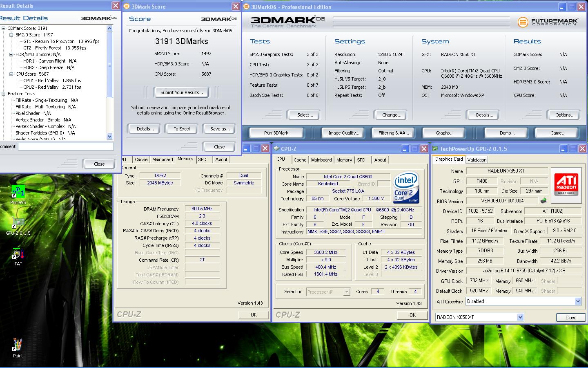Select HDR2 - Deep Freeze row
588x368 pixels.
click(x=49, y=67)
